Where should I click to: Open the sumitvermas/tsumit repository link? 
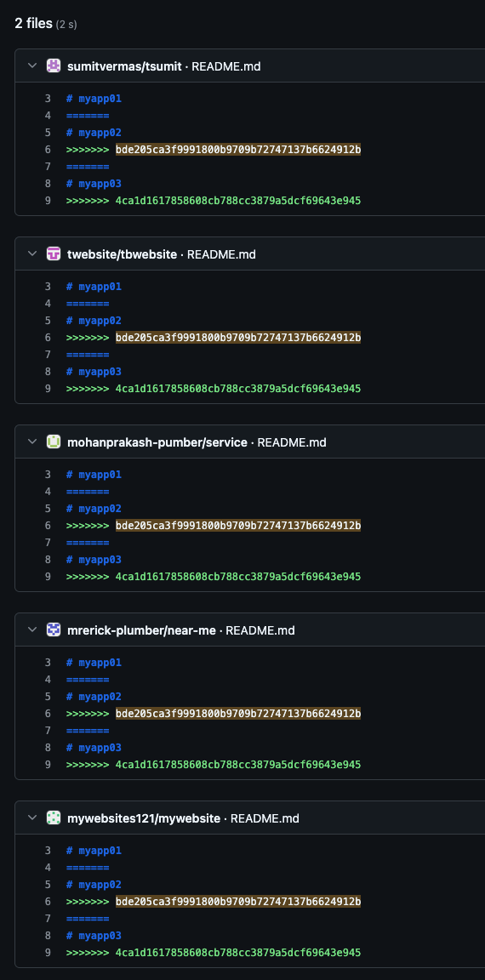124,66
